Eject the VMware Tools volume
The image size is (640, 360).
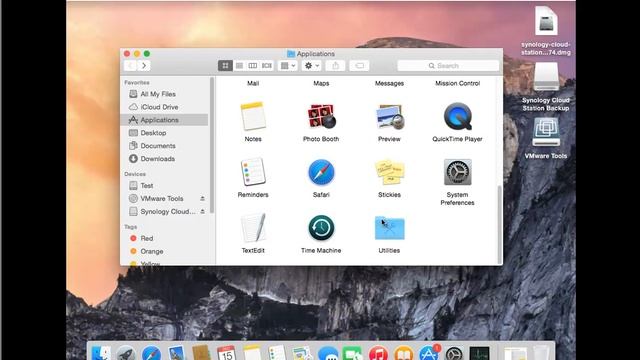tap(202, 198)
